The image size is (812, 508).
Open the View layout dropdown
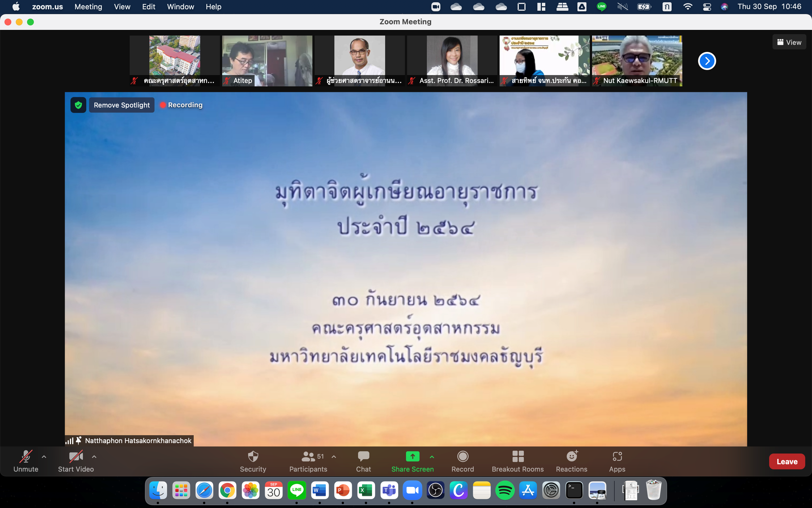789,42
